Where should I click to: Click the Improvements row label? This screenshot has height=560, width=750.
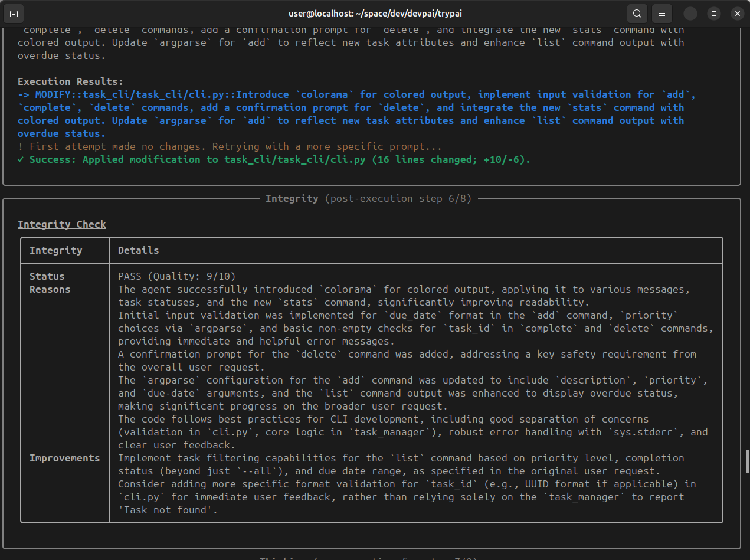point(64,458)
